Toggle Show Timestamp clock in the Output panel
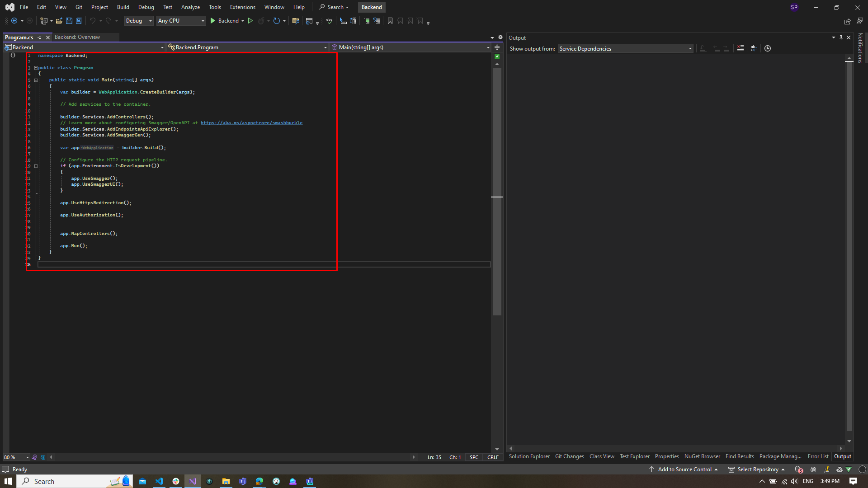The height and width of the screenshot is (488, 868). (767, 48)
